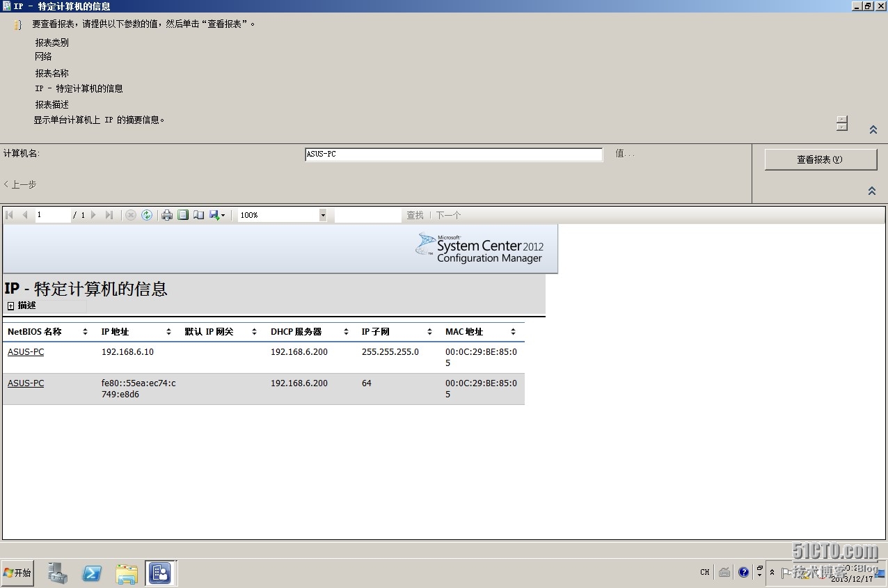This screenshot has width=888, height=588.
Task: Sort by IP 地址 column arrows
Action: click(169, 332)
